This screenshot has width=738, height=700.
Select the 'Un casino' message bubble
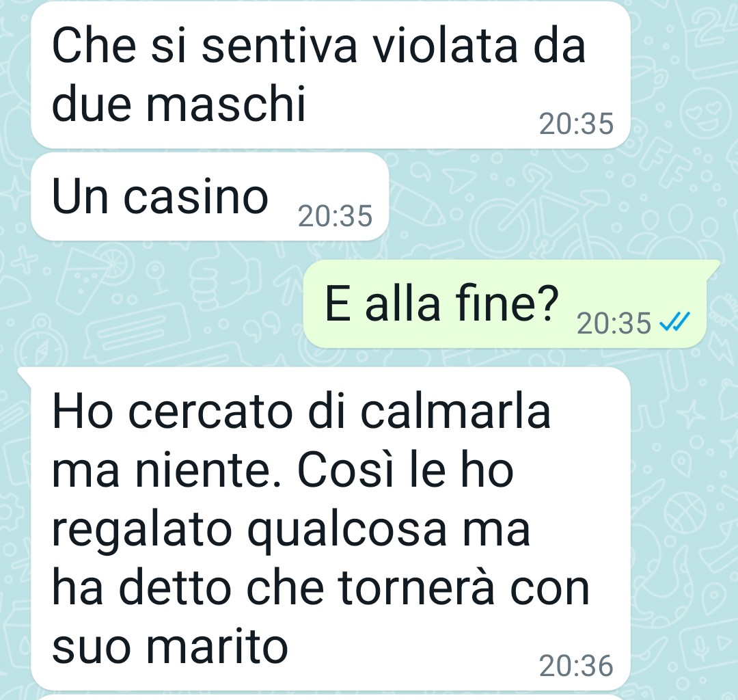point(210,196)
